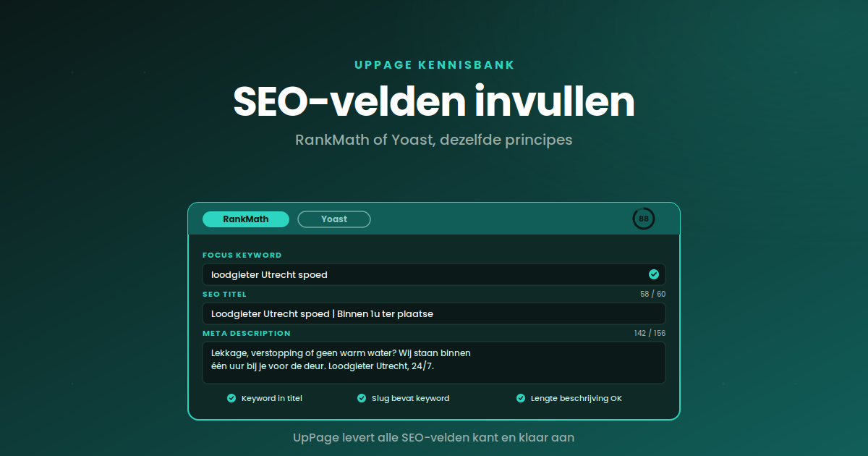
Task: Check the green checkmark in focus keyword field
Action: click(x=654, y=274)
